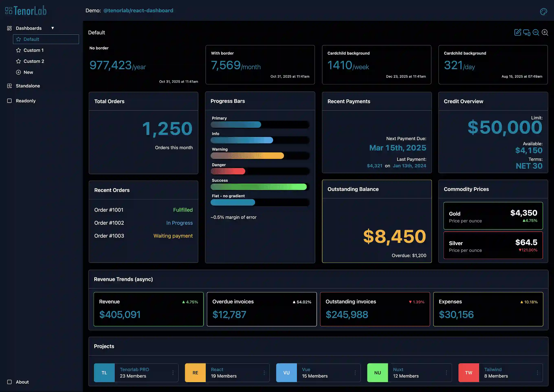
Task: Click the Gold commodity price card
Action: [x=493, y=216]
